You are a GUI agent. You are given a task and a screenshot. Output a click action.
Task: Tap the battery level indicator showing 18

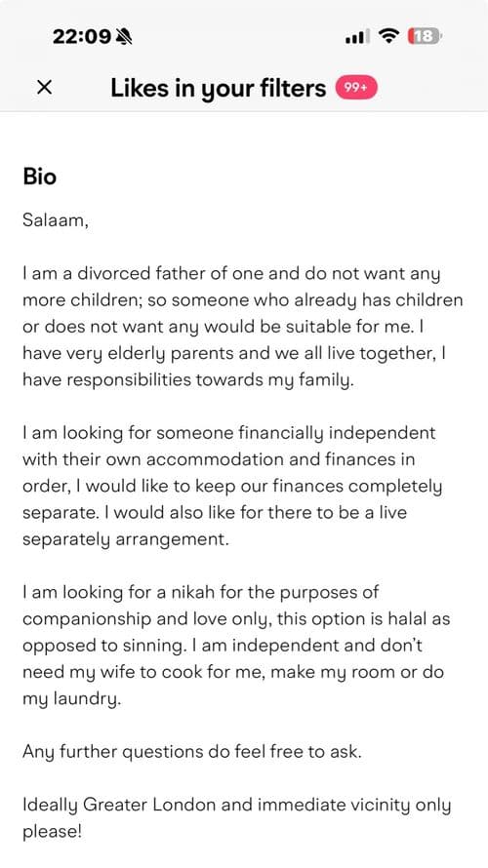(x=425, y=36)
